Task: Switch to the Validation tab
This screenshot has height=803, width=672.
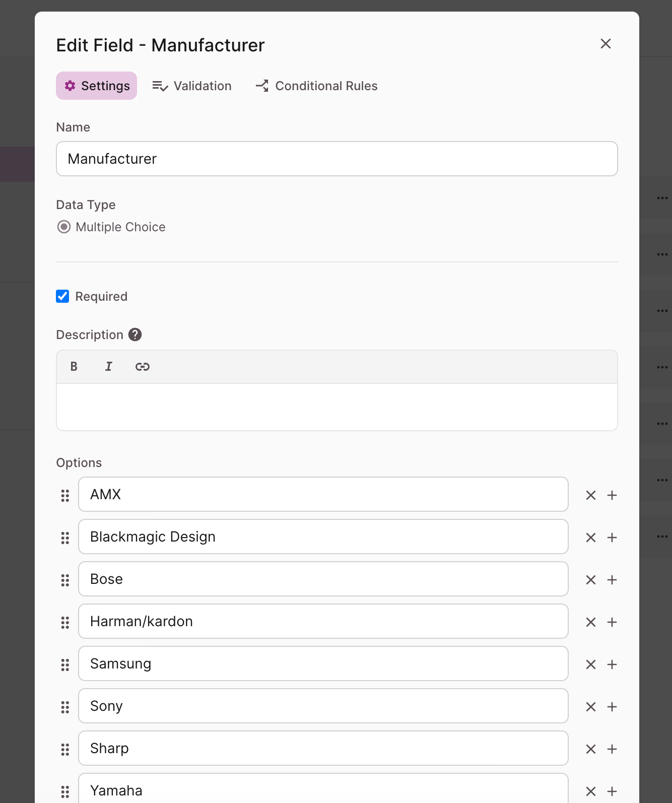Action: point(192,86)
